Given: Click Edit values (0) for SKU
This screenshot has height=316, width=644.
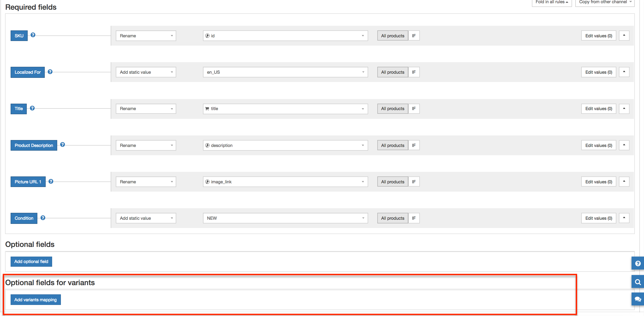Looking at the screenshot, I should tap(599, 36).
